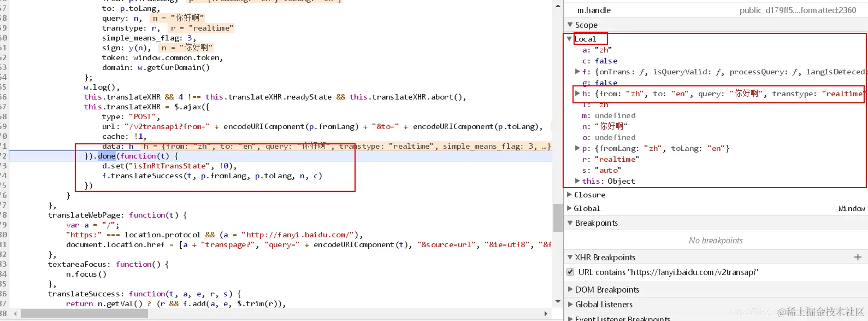Expand the Global scope
Image resolution: width=868 pixels, height=321 pixels.
(x=570, y=208)
